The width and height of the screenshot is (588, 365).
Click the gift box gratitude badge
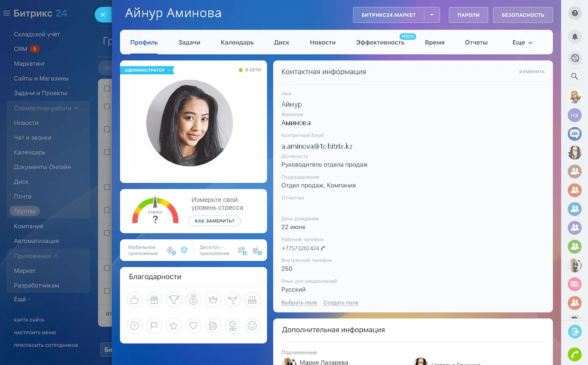154,300
